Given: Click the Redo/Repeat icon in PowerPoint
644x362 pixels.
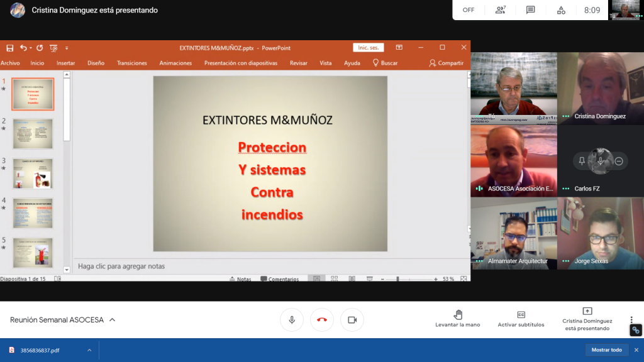Looking at the screenshot, I should click(x=40, y=48).
